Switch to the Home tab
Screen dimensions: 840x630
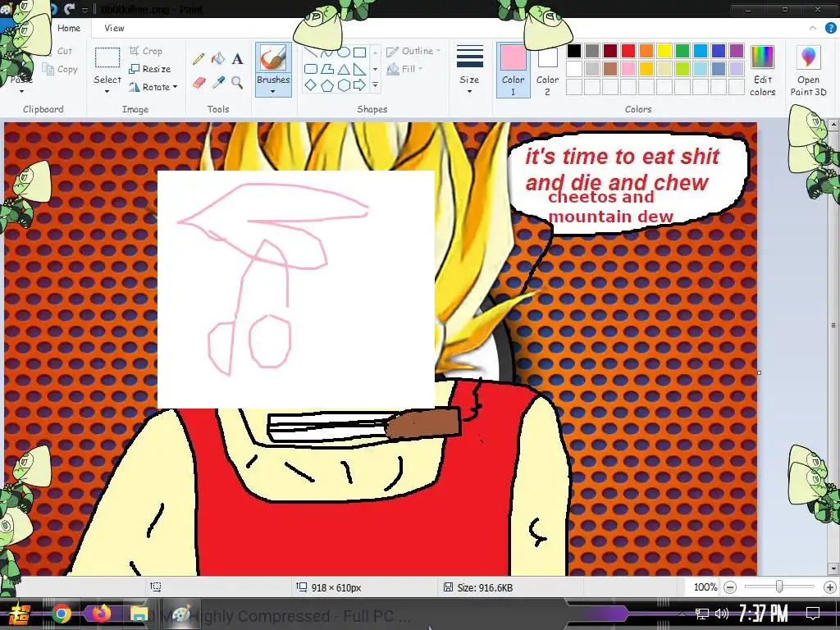[69, 28]
